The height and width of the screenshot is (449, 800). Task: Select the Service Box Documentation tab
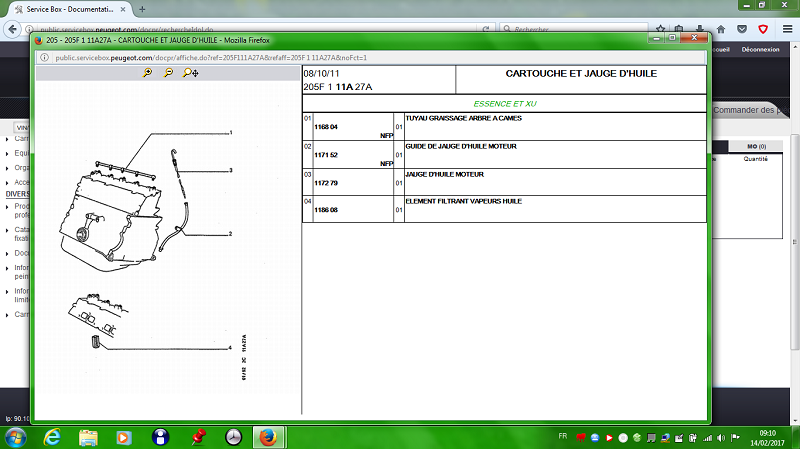pos(70,9)
